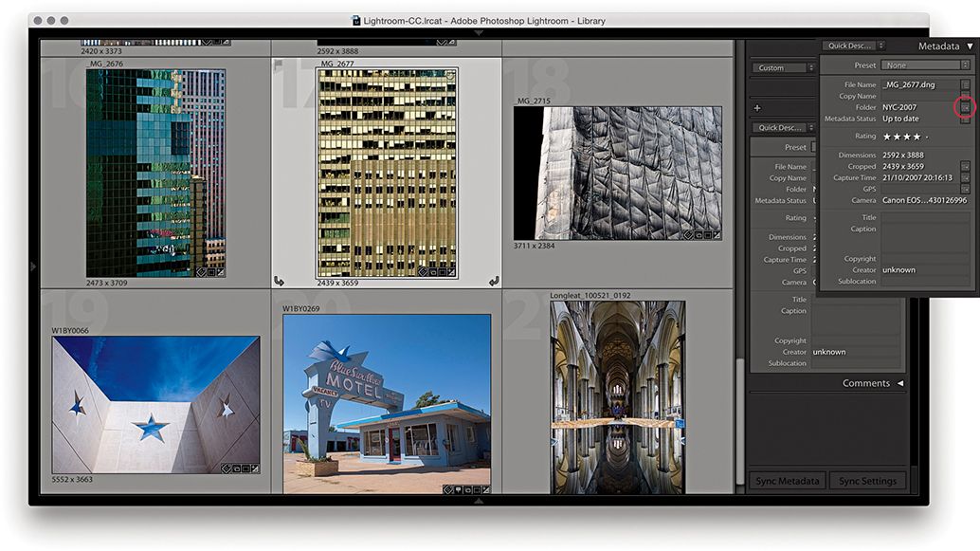Toggle the left panel with the edge arrow

click(x=33, y=267)
